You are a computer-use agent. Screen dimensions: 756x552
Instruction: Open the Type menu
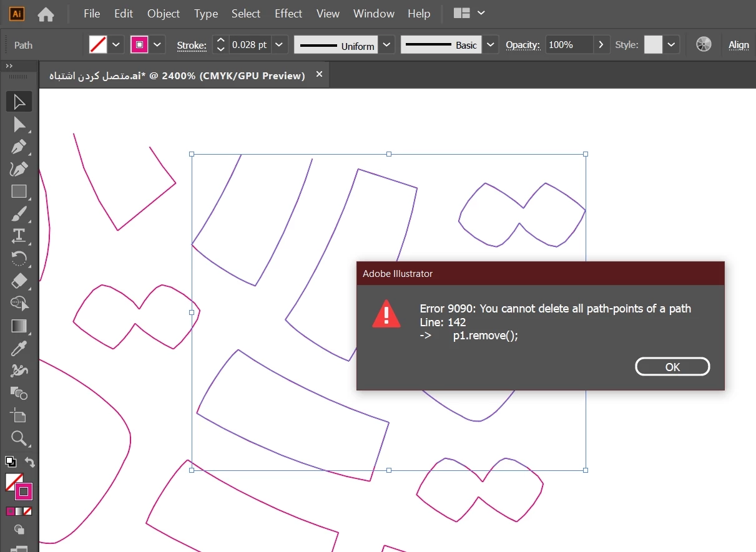(x=206, y=13)
